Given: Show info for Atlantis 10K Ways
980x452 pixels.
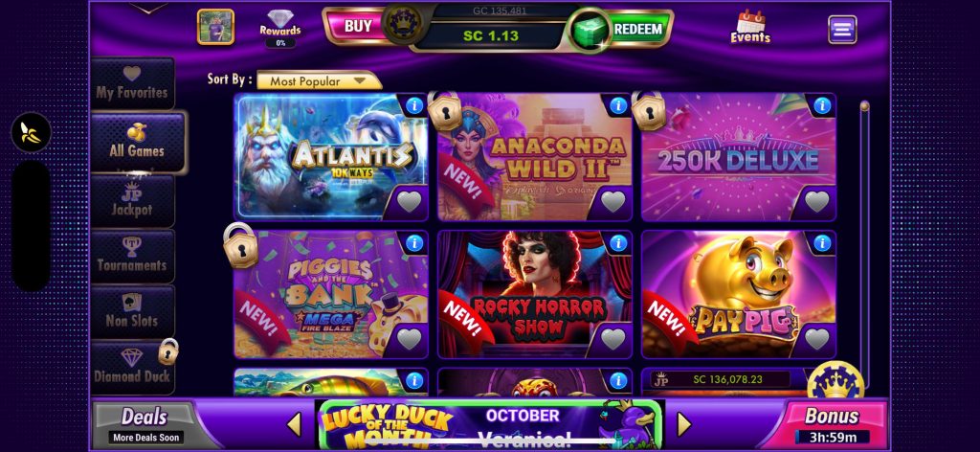Looking at the screenshot, I should click(x=413, y=105).
